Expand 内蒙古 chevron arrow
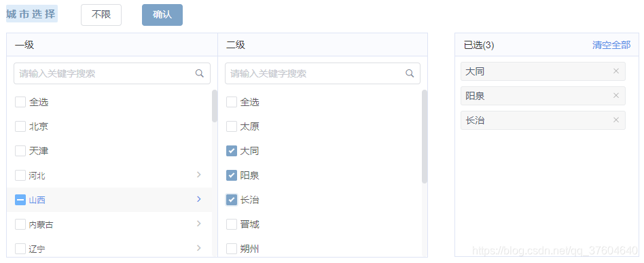Viewport: 644px width, 263px height. pyautogui.click(x=199, y=224)
